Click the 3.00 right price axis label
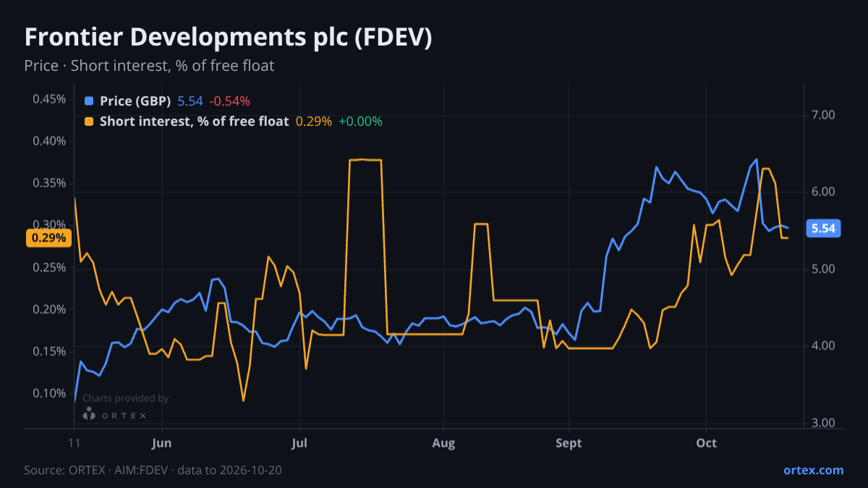This screenshot has width=868, height=488. pos(824,423)
